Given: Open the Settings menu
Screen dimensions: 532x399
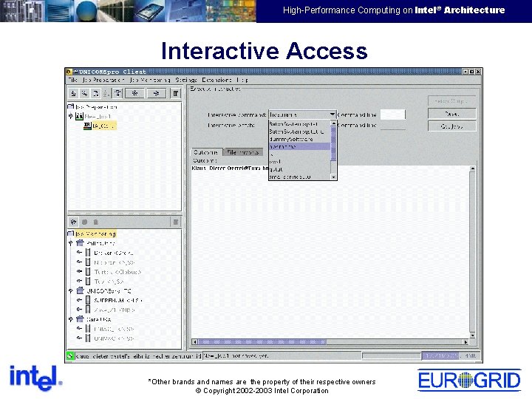Looking at the screenshot, I should 186,80.
